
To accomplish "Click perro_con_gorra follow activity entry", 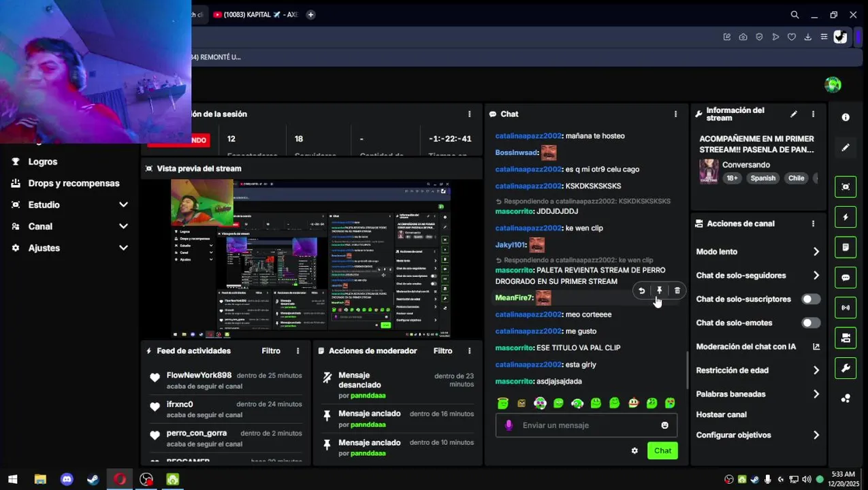I will click(x=225, y=438).
